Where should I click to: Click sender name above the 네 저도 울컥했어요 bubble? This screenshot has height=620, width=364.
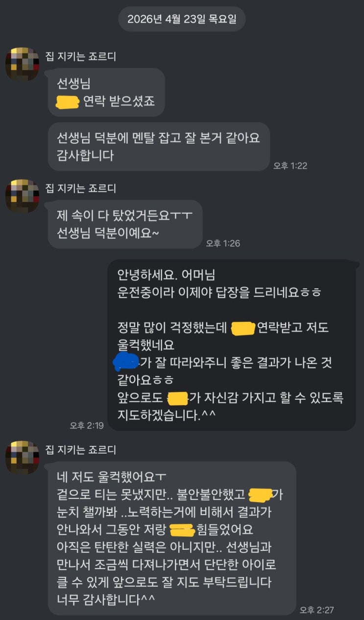click(81, 449)
